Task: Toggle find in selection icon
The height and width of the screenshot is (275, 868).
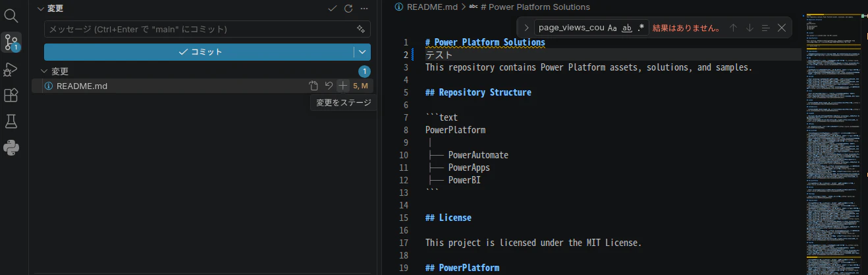Action: click(765, 28)
